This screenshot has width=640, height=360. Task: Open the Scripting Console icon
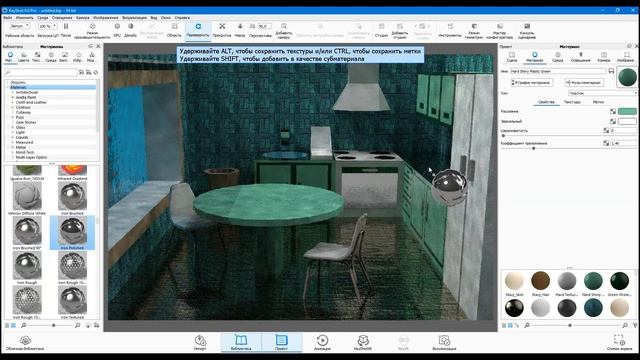click(x=527, y=31)
